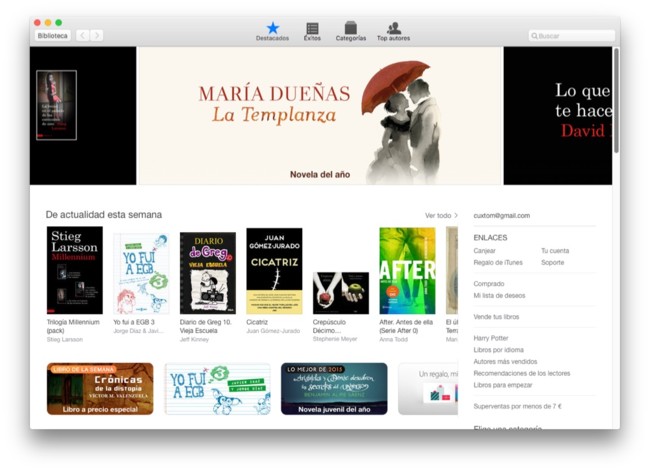Viewport: 650px width, 472px height.
Task: Click Regalo de iTunes link
Action: (x=498, y=262)
